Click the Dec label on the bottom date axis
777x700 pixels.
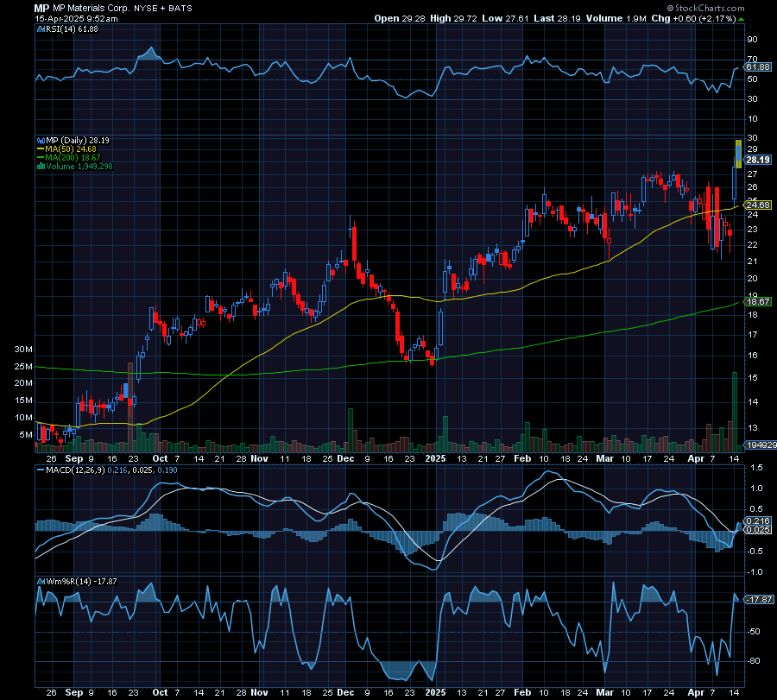(x=345, y=461)
